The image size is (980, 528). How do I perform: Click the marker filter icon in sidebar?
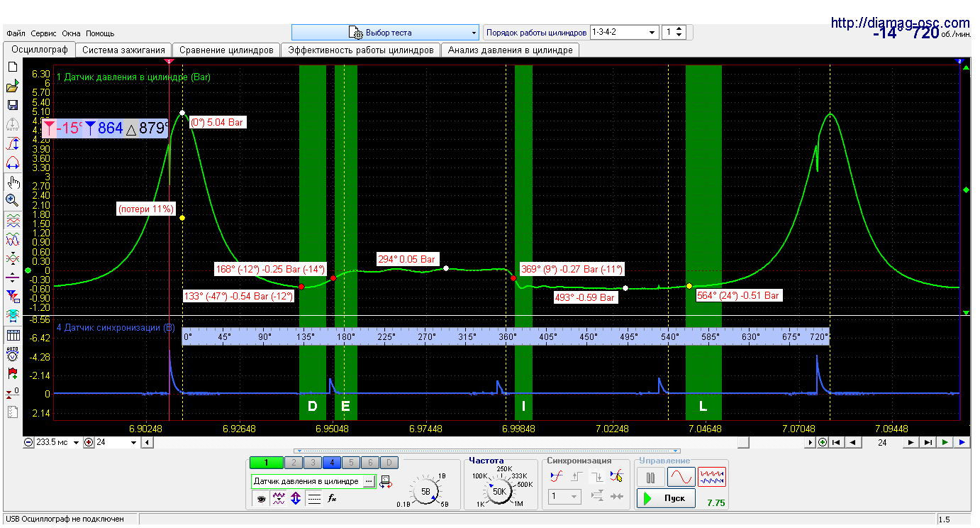pos(12,296)
